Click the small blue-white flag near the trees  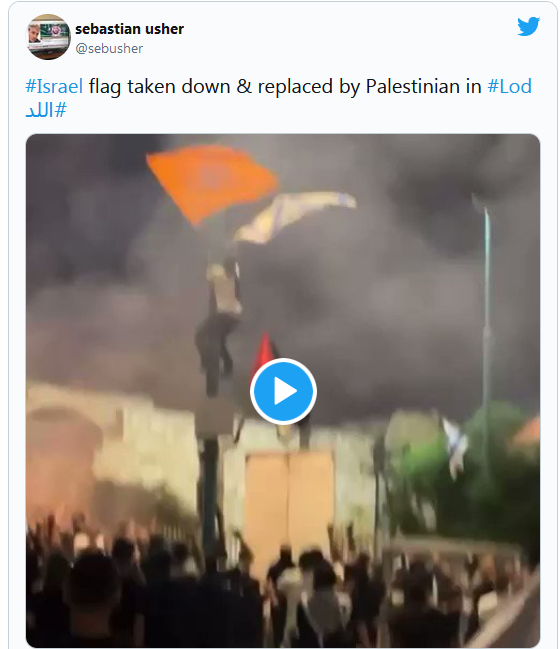pyautogui.click(x=455, y=447)
